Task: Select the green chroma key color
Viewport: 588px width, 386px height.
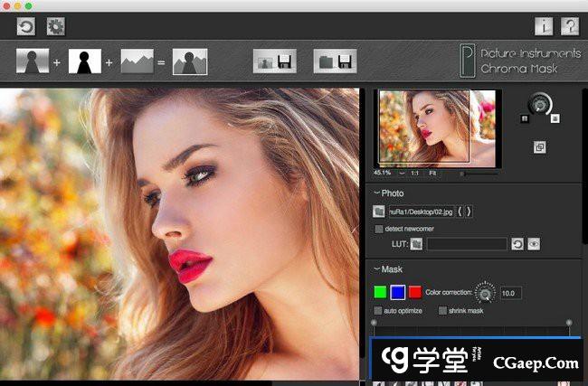Action: (x=381, y=292)
